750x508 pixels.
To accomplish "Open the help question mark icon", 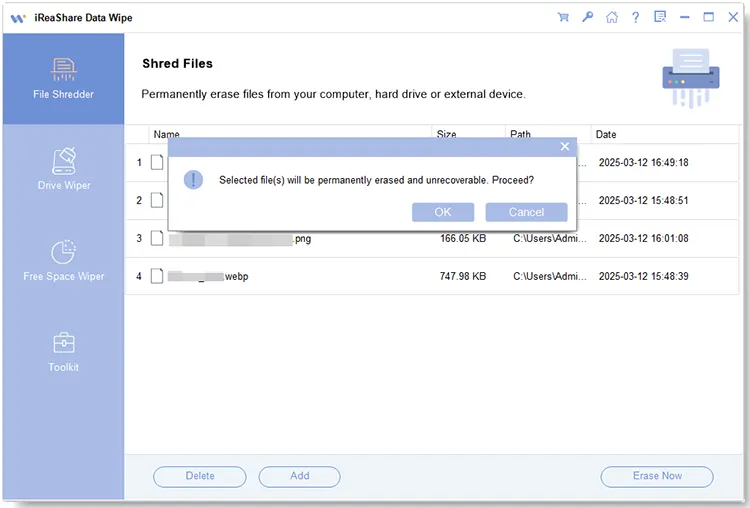I will pos(635,17).
